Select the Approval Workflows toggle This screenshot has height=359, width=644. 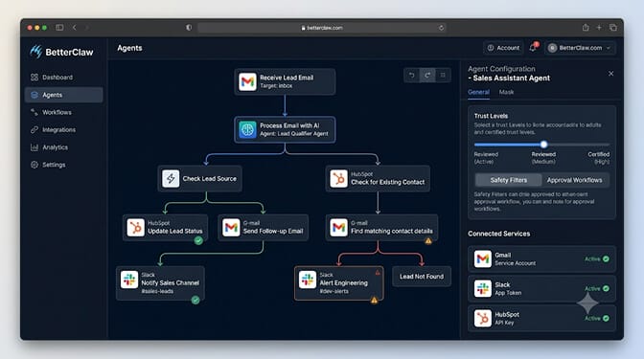(x=575, y=180)
